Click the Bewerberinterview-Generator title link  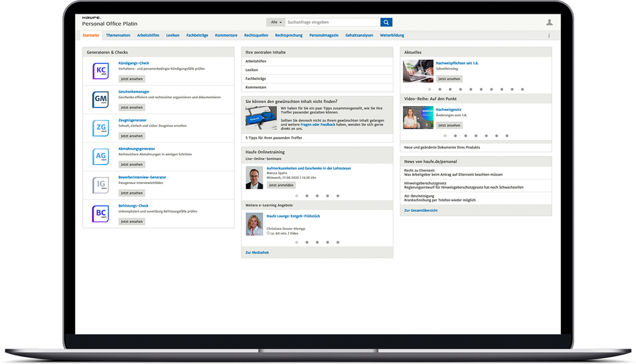(142, 177)
